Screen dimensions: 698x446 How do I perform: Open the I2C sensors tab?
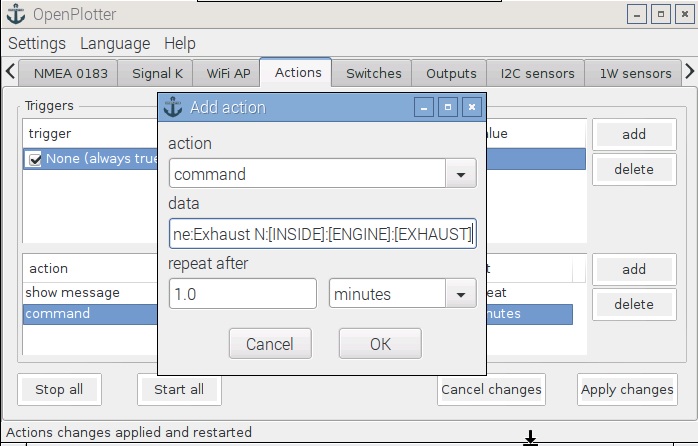[x=537, y=73]
